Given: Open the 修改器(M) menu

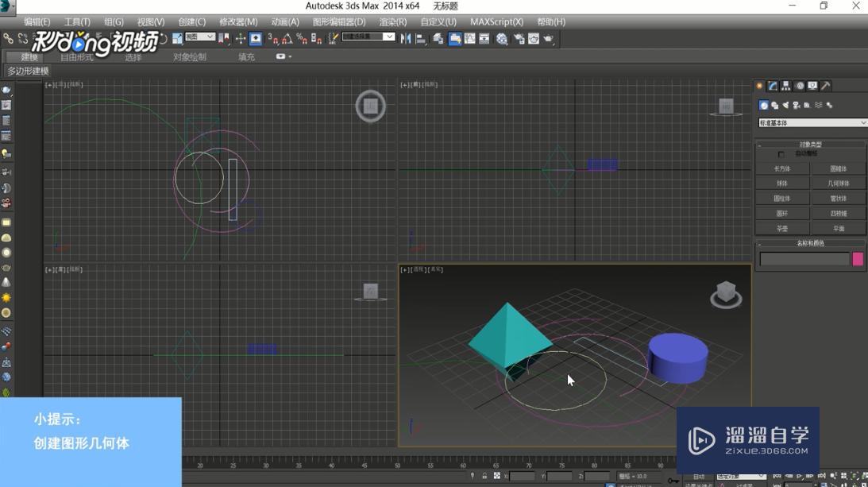Looking at the screenshot, I should tap(238, 22).
